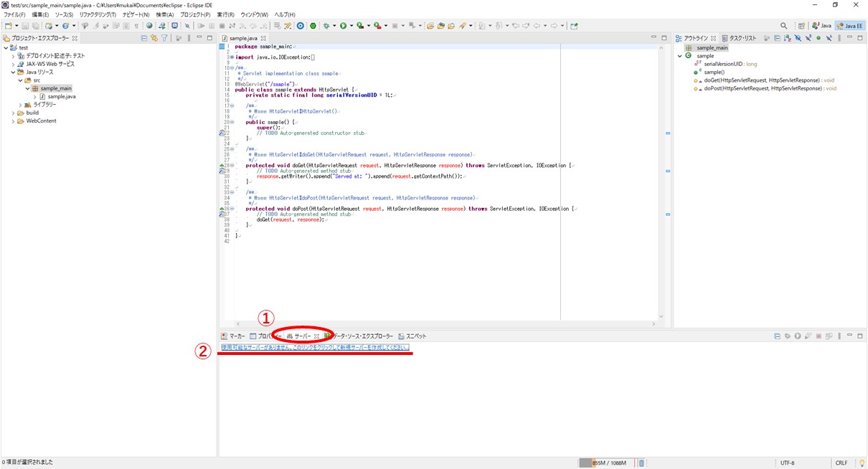Close the sample.java editor tab
This screenshot has height=469, width=868.
pos(263,38)
